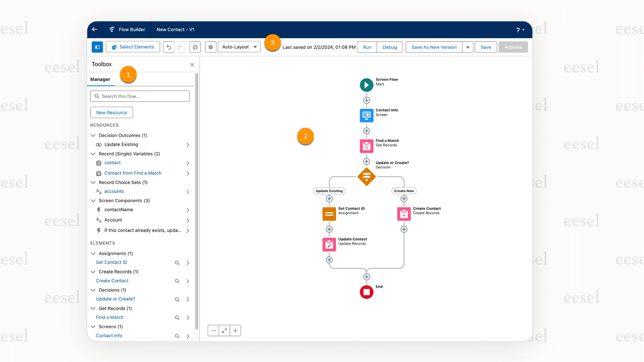
Task: Select the Screen Flow Start element
Action: [x=366, y=85]
